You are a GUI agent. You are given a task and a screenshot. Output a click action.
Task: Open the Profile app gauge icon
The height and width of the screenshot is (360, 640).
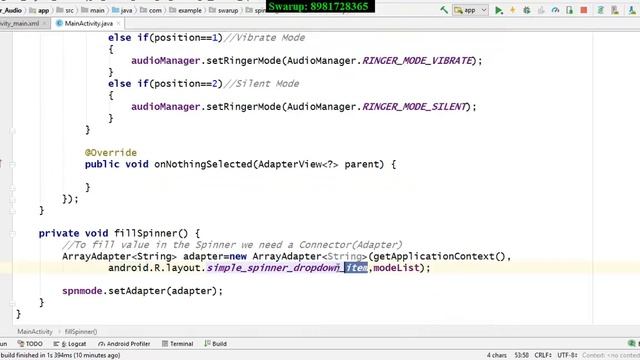(555, 10)
